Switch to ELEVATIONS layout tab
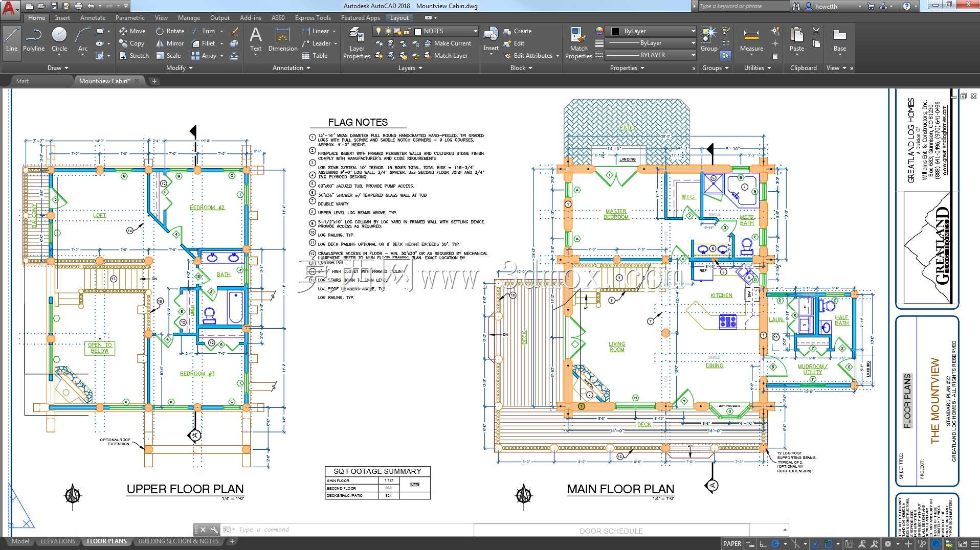This screenshot has height=550, width=980. (58, 541)
